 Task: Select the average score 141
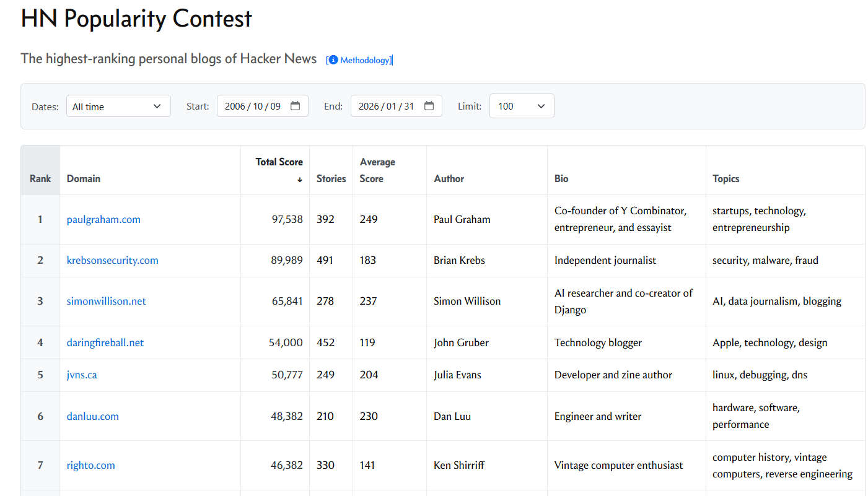(367, 465)
